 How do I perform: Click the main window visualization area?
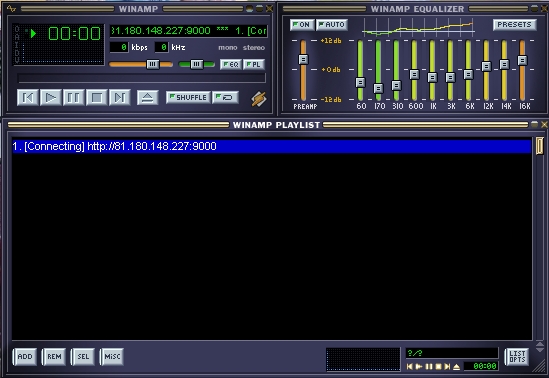point(63,54)
